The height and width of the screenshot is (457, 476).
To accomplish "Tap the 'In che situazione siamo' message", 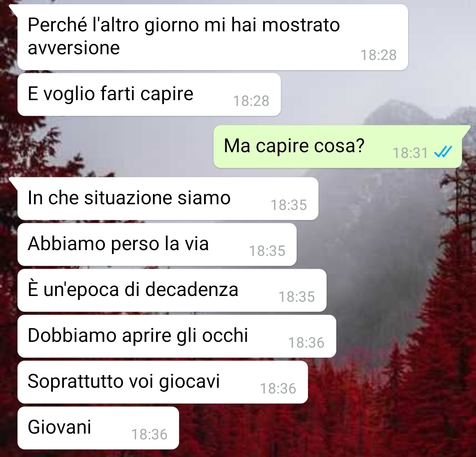I will [168, 199].
